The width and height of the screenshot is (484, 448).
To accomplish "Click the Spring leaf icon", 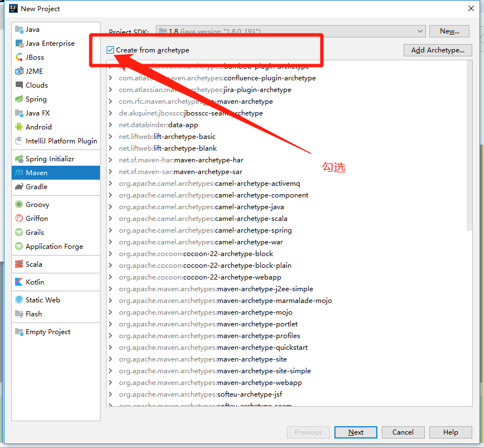I will click(x=19, y=99).
